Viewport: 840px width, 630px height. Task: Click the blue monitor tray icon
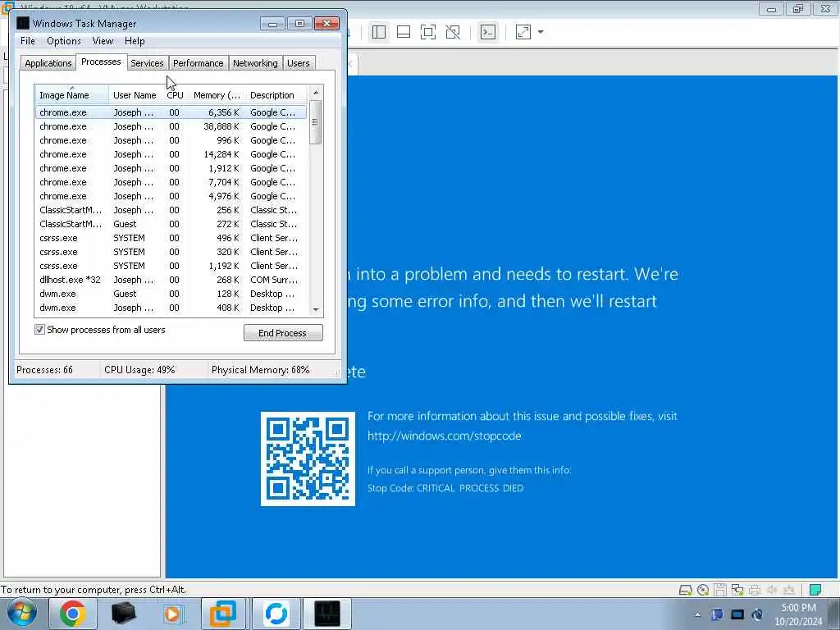(x=737, y=614)
